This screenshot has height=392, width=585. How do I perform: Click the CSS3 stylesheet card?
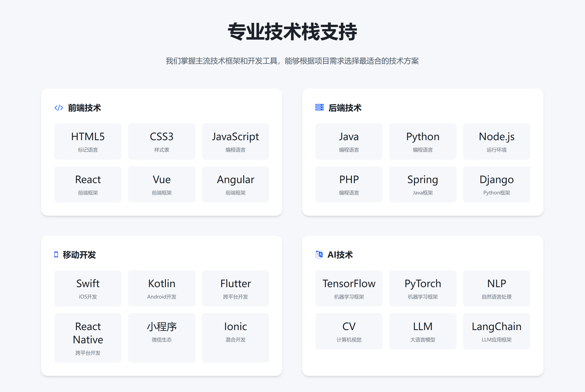[x=162, y=141]
